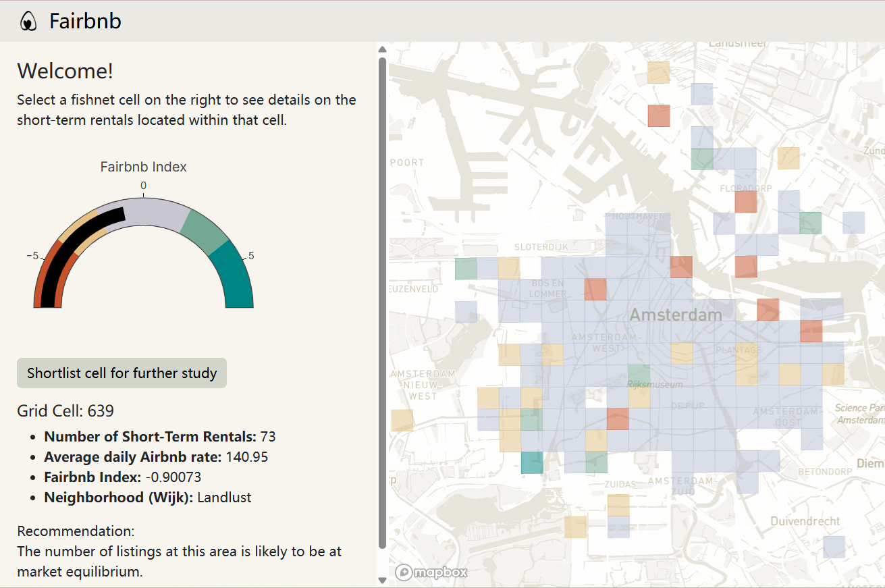Screen dimensions: 885x588
Task: Select the red cell under the Floradorp label
Action: point(746,201)
